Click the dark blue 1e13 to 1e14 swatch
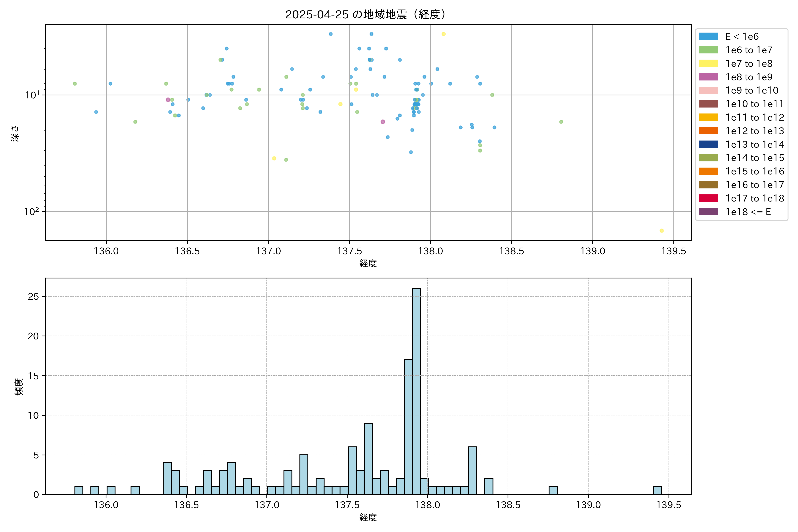 pyautogui.click(x=708, y=144)
